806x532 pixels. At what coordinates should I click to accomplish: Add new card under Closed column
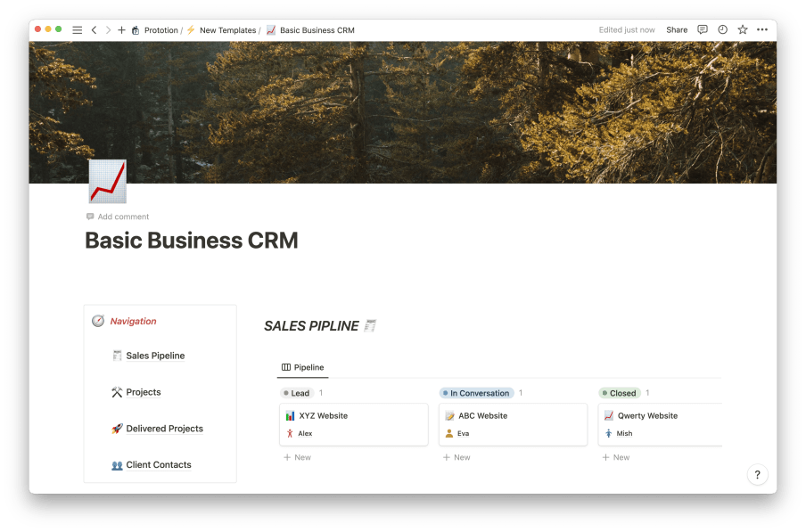616,457
